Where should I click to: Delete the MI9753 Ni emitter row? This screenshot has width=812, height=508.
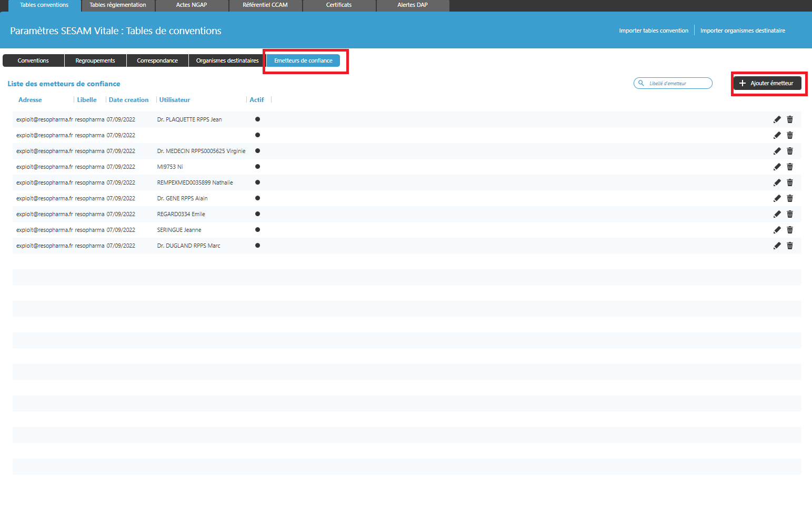point(789,167)
